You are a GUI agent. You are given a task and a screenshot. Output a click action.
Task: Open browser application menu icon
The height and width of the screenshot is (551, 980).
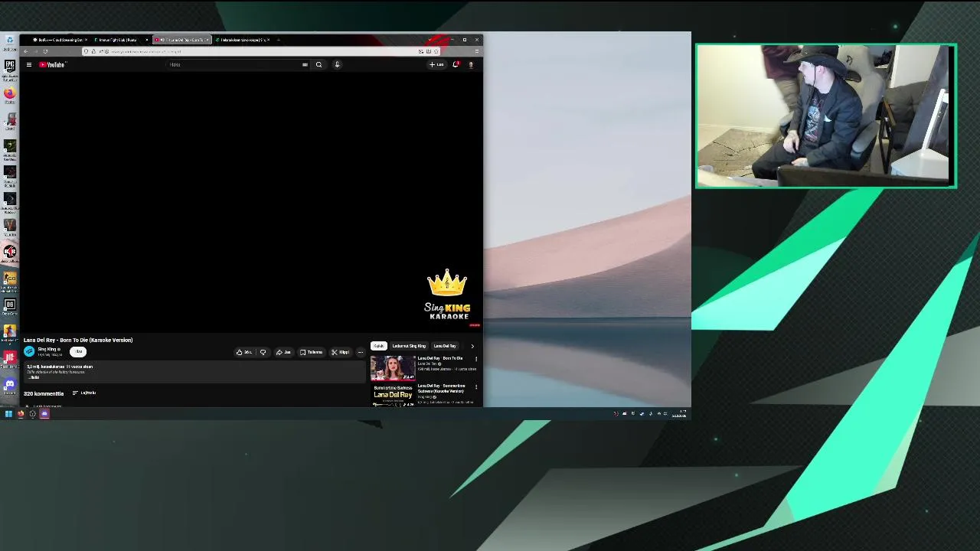[x=476, y=51]
